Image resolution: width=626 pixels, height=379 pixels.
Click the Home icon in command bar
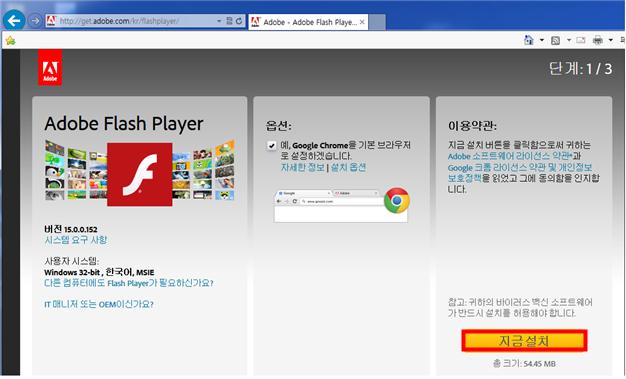pos(529,40)
